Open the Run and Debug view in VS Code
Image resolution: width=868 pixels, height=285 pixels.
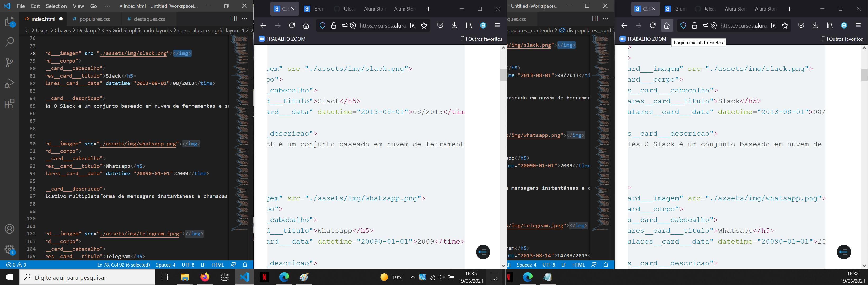10,83
